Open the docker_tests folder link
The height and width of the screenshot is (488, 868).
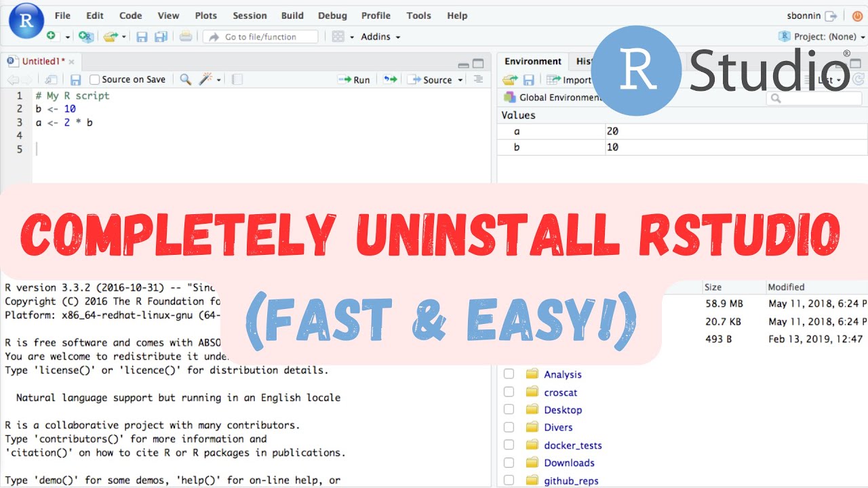coord(573,445)
